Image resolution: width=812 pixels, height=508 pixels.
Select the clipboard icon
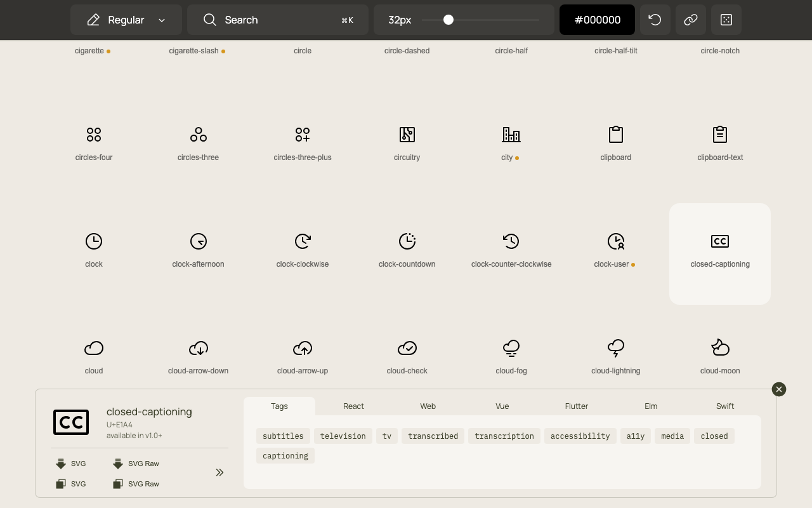(x=616, y=135)
